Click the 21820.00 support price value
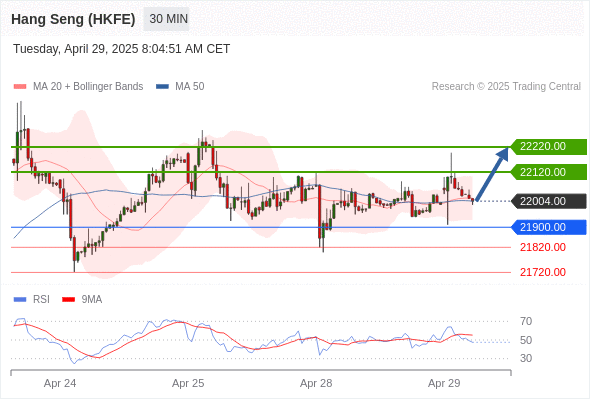 tap(543, 247)
